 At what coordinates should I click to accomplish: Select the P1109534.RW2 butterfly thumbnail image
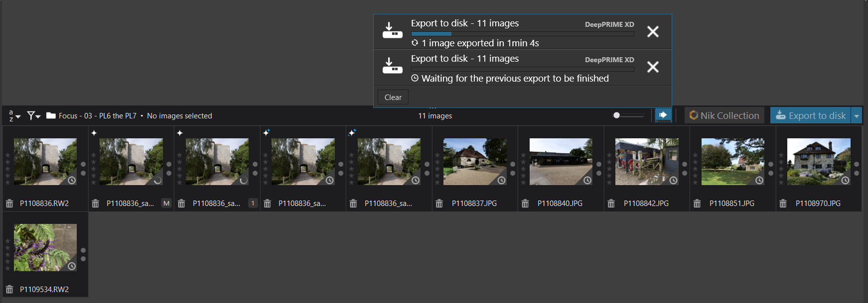click(x=45, y=247)
